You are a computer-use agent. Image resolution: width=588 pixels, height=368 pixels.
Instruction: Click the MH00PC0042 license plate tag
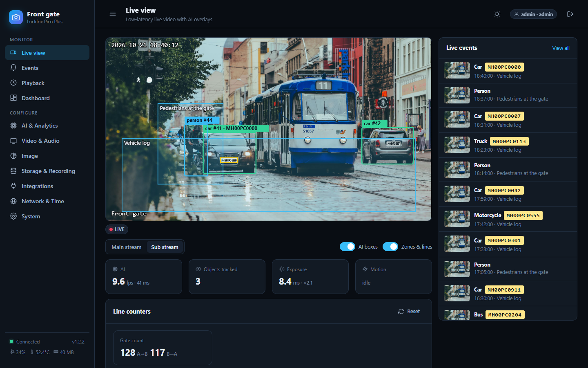504,190
